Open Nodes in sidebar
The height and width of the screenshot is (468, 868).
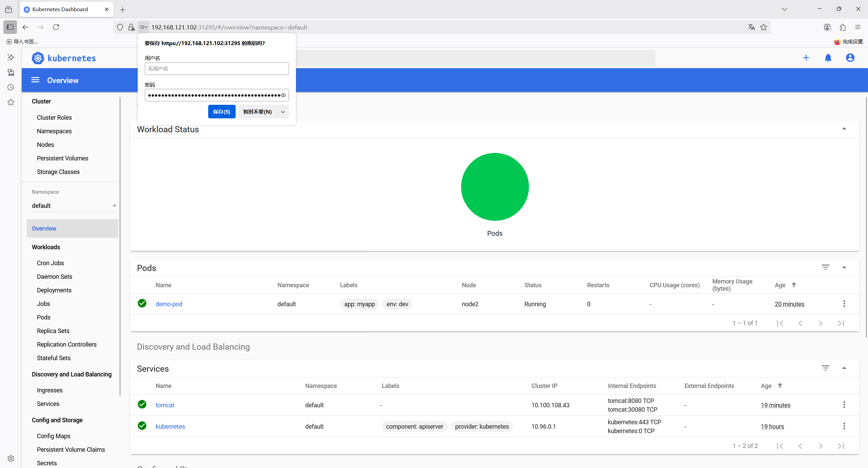pyautogui.click(x=45, y=145)
